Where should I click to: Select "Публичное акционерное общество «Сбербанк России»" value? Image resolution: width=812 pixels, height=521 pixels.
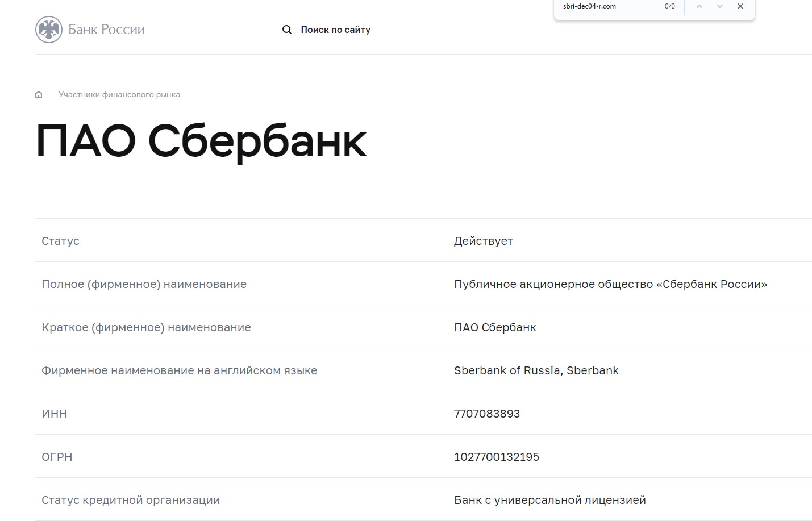point(610,284)
